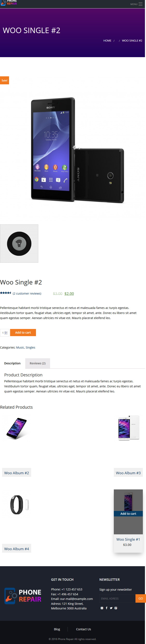The height and width of the screenshot is (644, 146).
Task: Open the Woo Album #3 product
Action: [x=128, y=473]
